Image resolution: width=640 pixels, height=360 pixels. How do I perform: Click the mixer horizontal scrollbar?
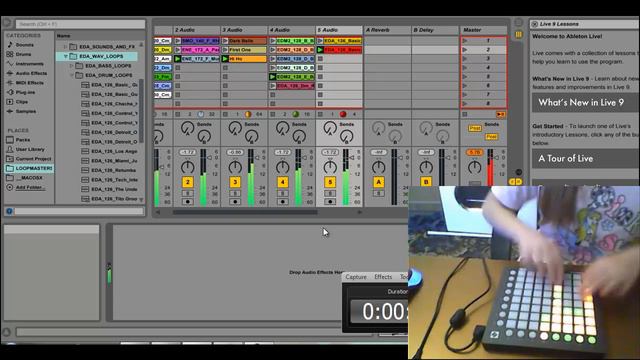click(245, 212)
